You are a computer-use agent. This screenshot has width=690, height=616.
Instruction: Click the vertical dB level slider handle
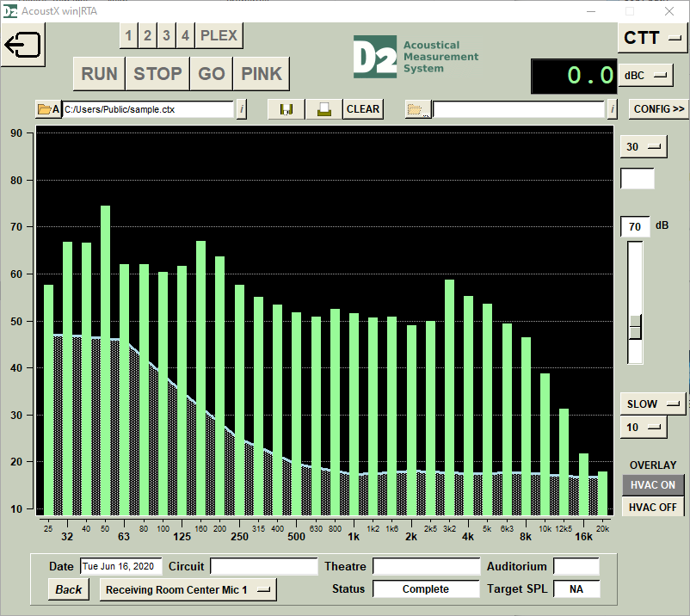[x=635, y=327]
